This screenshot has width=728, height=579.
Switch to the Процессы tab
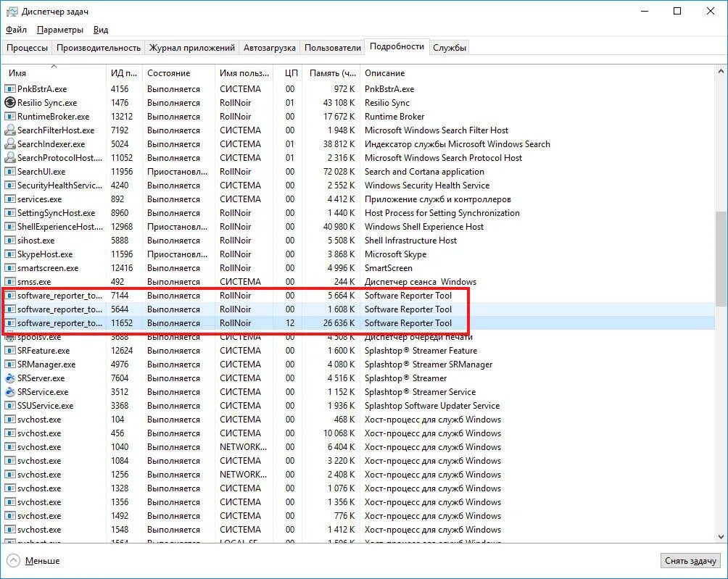[27, 48]
